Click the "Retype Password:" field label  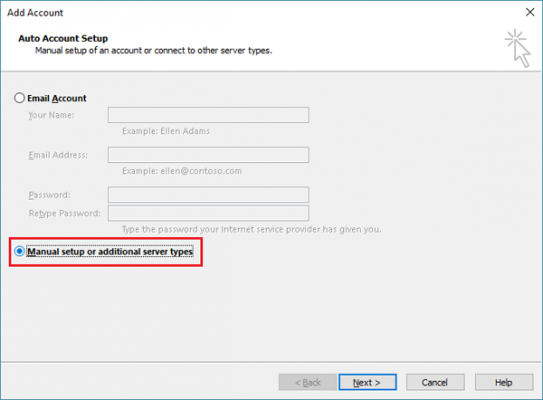click(64, 213)
